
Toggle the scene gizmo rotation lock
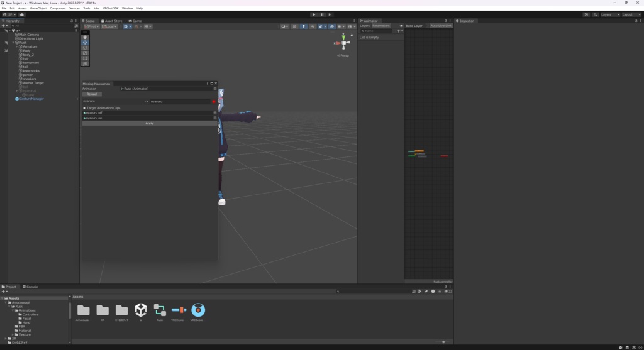(x=352, y=35)
